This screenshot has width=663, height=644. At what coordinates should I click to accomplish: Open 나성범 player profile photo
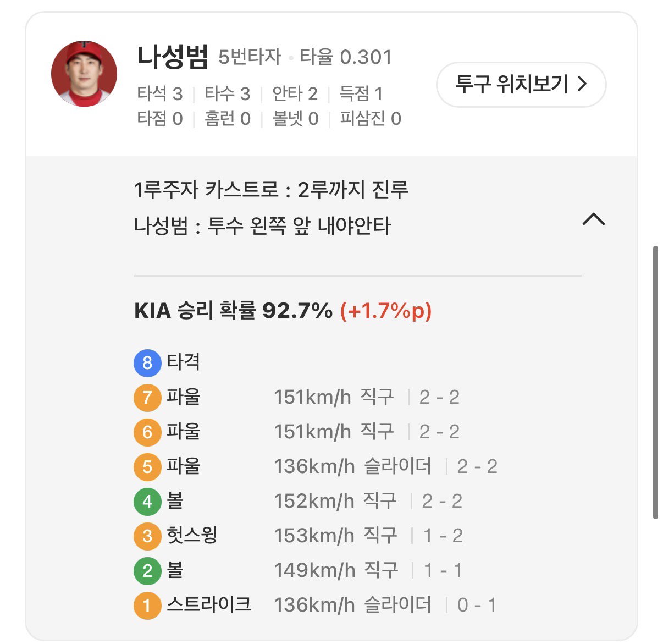tap(84, 74)
